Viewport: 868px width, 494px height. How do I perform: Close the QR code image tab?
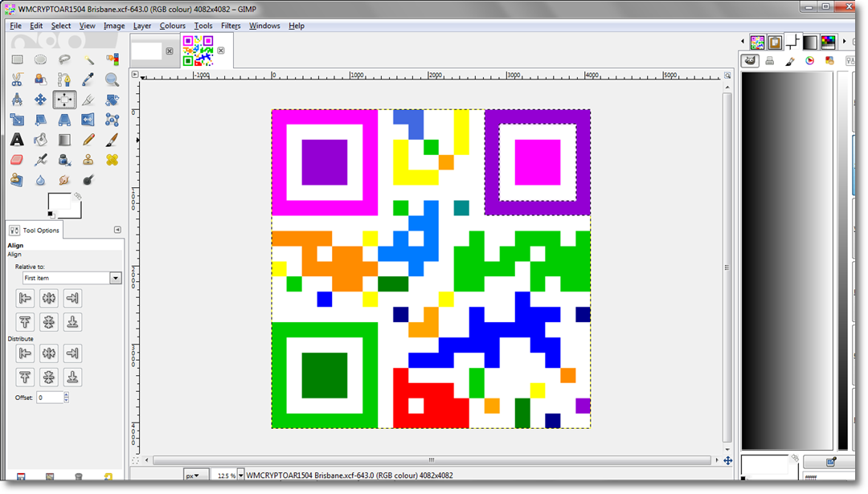tap(221, 51)
